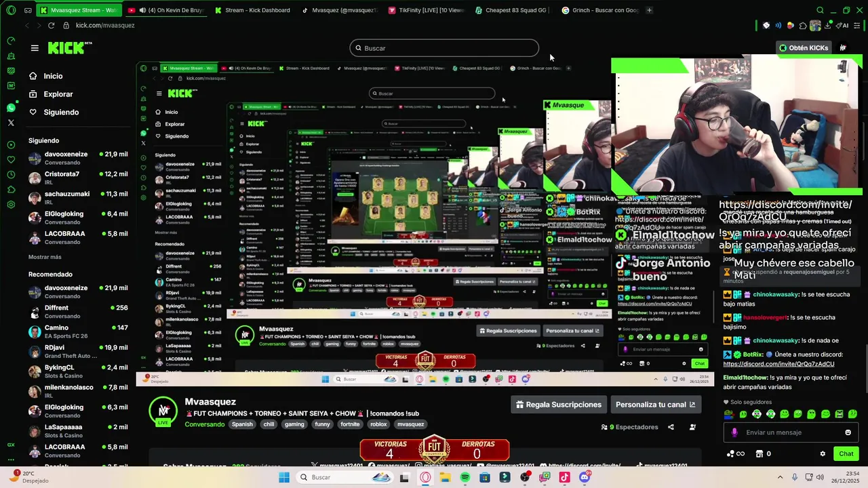Switch to TikFinity [LIVE] tab
Viewport: 868px width, 488px height.
425,10
